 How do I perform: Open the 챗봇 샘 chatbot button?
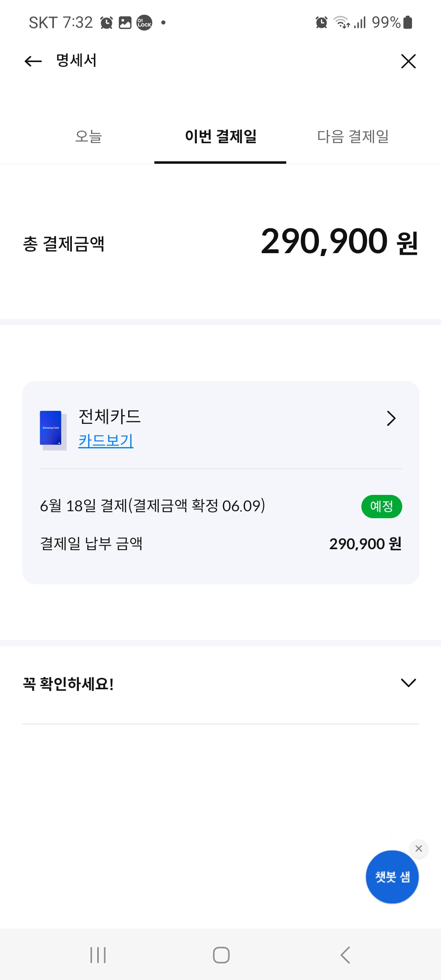tap(392, 877)
